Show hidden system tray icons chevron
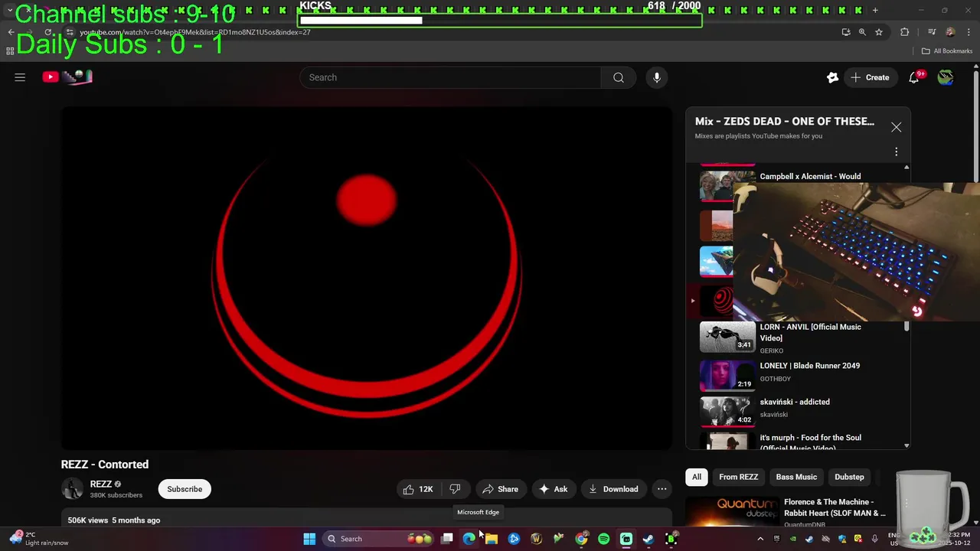 pos(760,539)
